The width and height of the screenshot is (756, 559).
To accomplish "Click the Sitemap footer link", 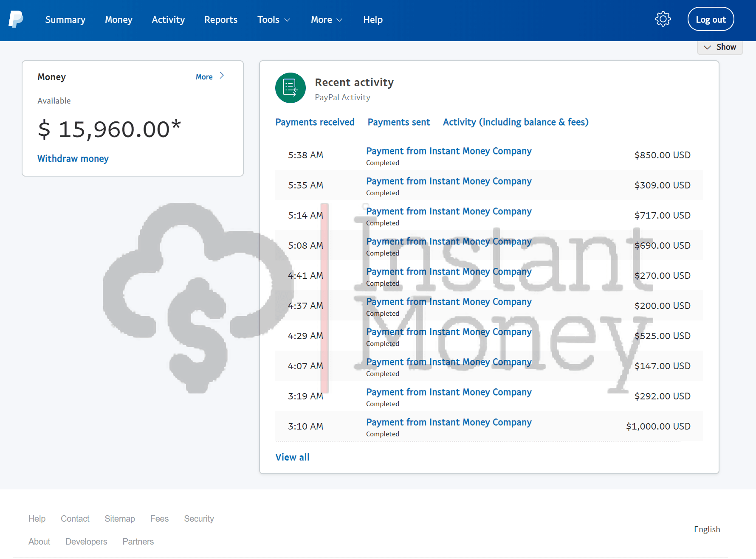I will pos(120,519).
